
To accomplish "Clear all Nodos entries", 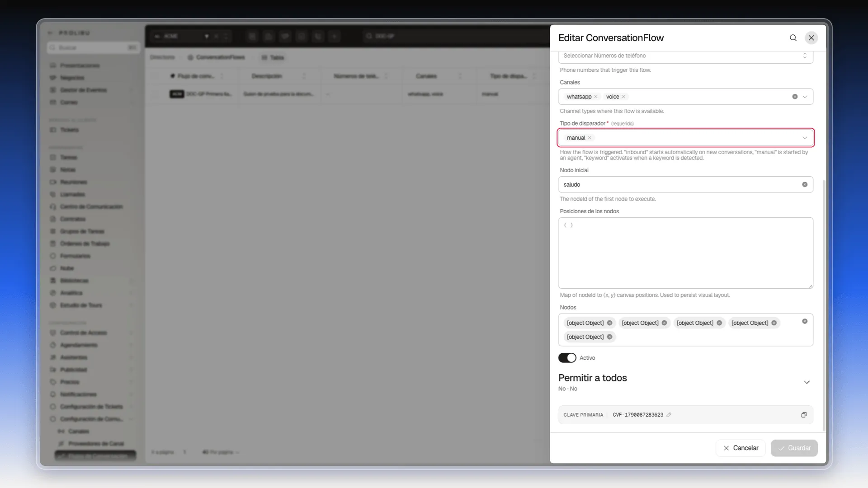I will pos(805,321).
